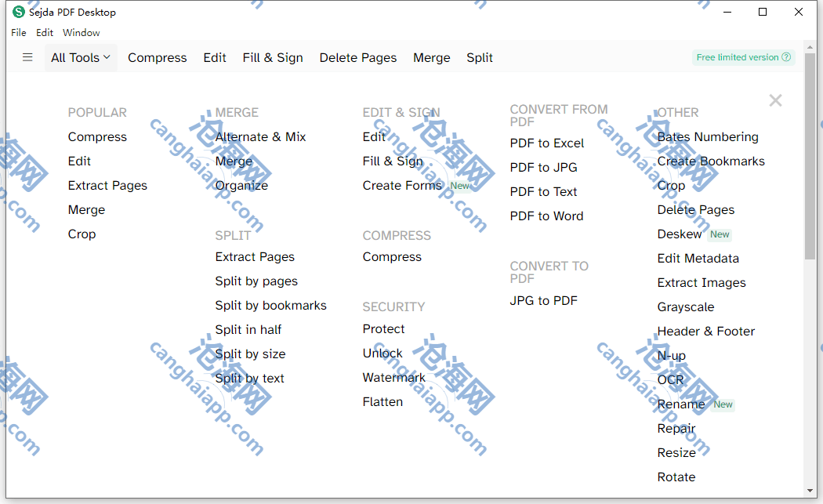This screenshot has width=823, height=504.
Task: Choose Delete Pages from top toolbar
Action: click(358, 57)
